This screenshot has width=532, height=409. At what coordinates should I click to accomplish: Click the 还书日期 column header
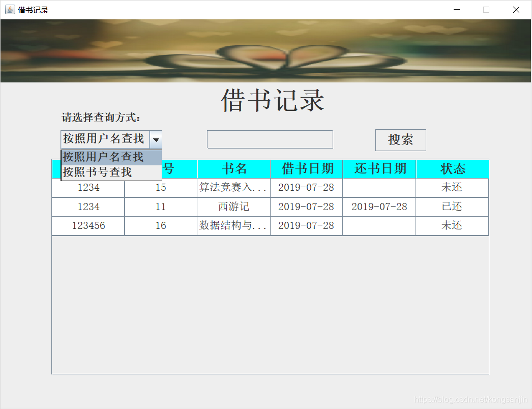coord(380,169)
